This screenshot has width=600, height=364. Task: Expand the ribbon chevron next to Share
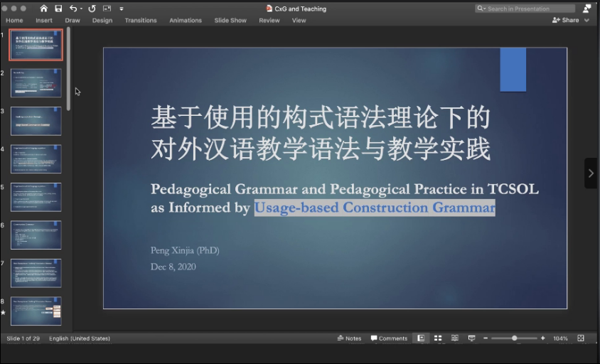point(587,21)
